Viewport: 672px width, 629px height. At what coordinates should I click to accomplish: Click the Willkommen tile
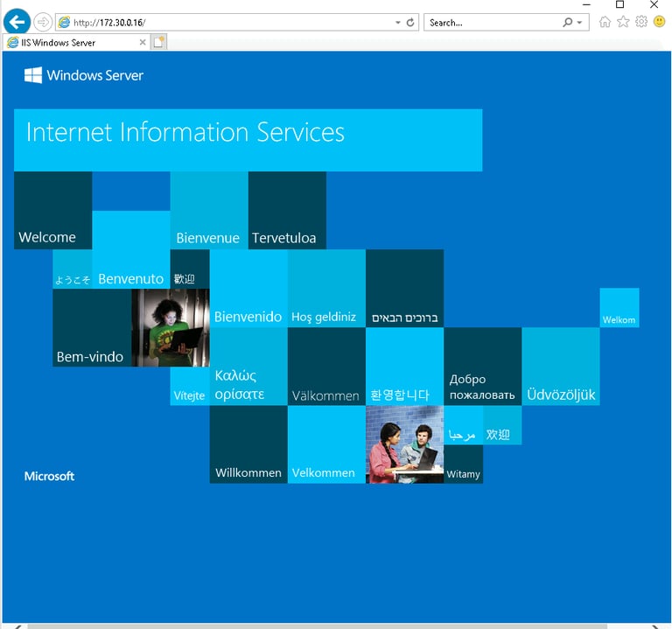coord(248,444)
